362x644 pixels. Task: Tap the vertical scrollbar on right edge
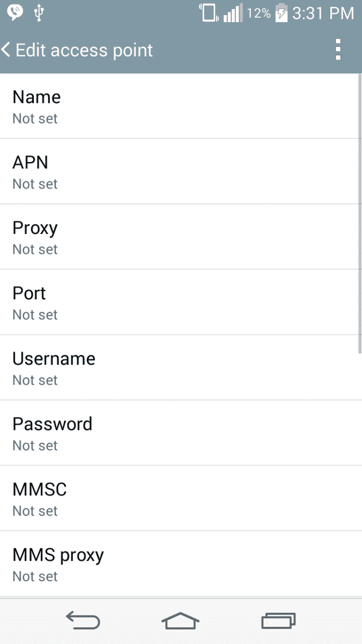360,214
